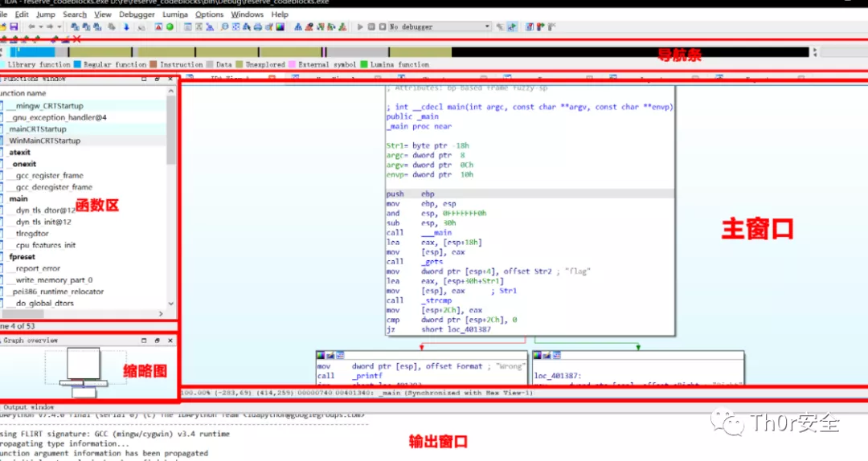
Task: Click the multicolor palette icon in toolbar
Action: [280, 27]
